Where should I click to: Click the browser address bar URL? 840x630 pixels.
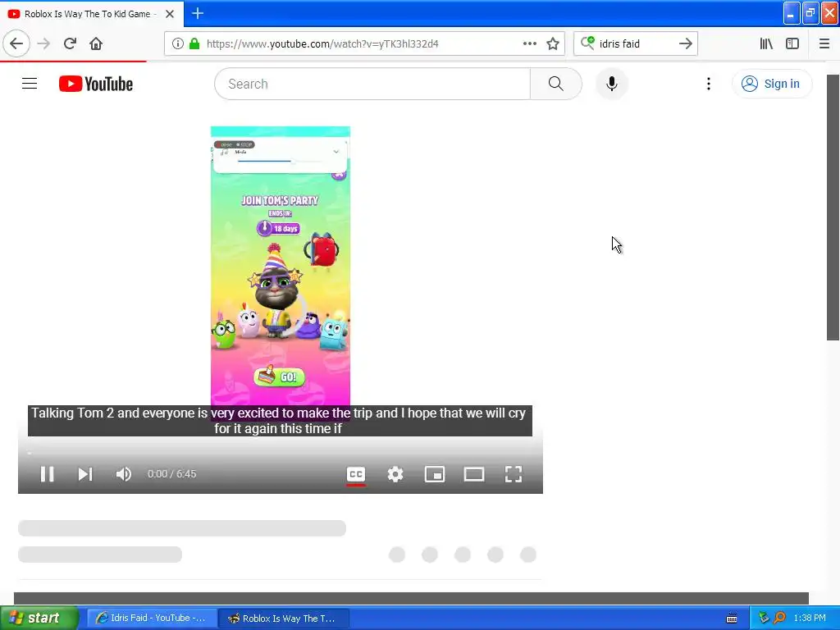click(x=322, y=44)
